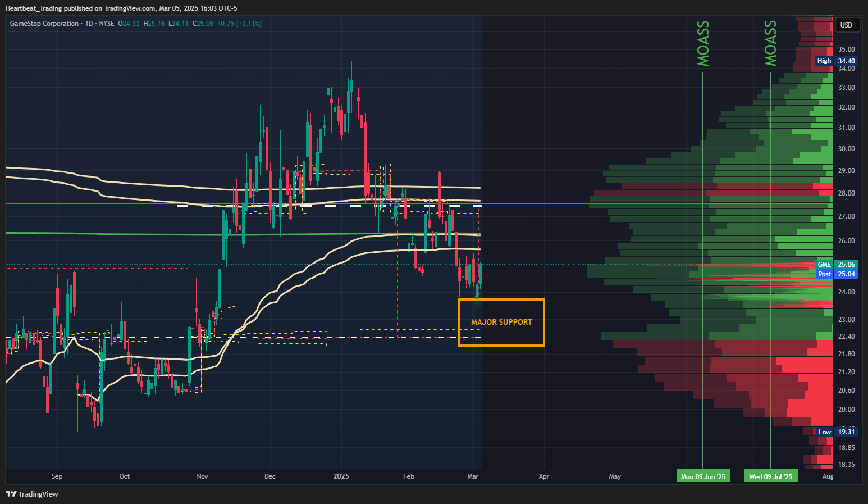The height and width of the screenshot is (504, 868).
Task: Click the Oct label on time axis
Action: 125,476
